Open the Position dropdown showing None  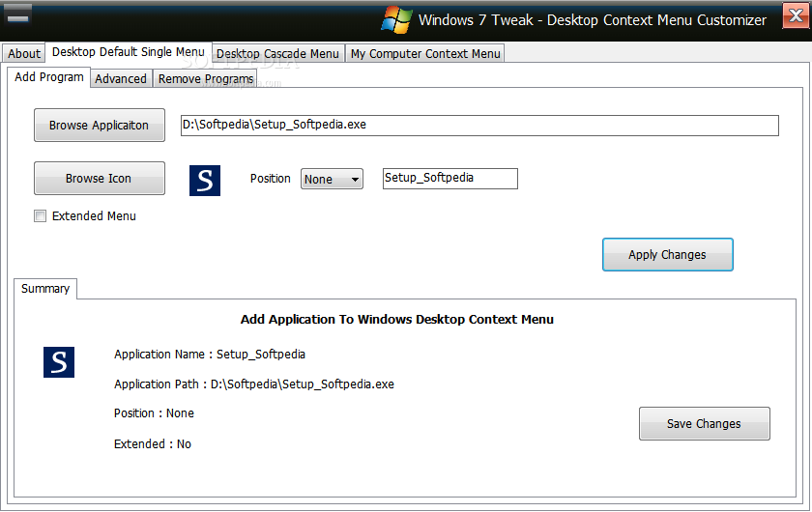pos(332,179)
